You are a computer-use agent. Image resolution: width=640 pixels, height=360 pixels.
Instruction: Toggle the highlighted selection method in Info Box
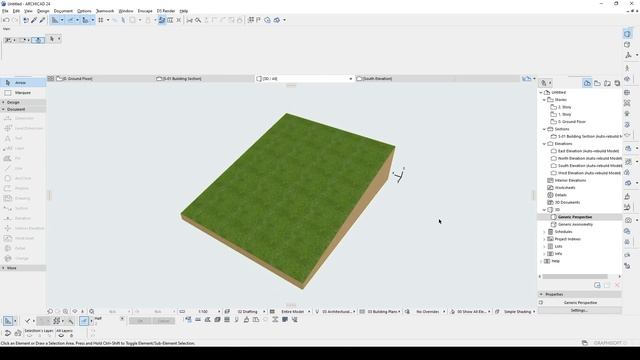[x=38, y=40]
